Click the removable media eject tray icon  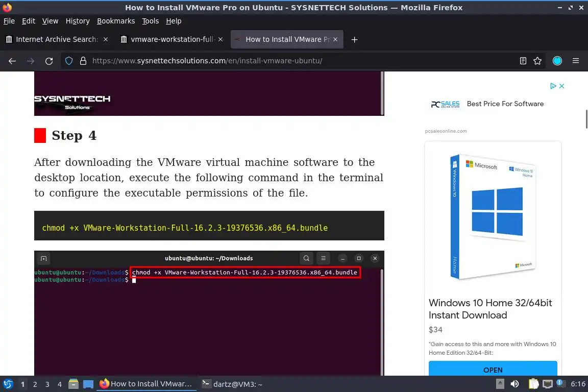tap(500, 384)
